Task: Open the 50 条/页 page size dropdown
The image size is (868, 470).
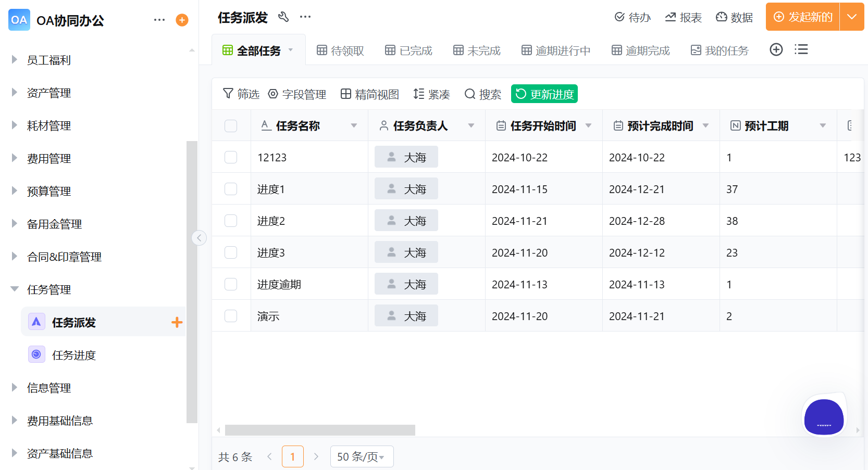Action: (x=362, y=456)
